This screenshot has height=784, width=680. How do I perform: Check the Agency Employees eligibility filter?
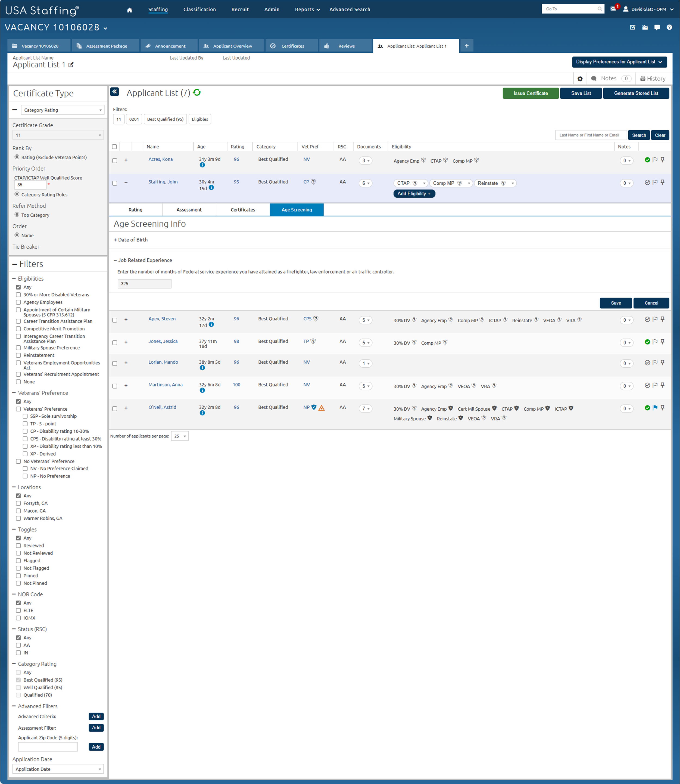[18, 302]
